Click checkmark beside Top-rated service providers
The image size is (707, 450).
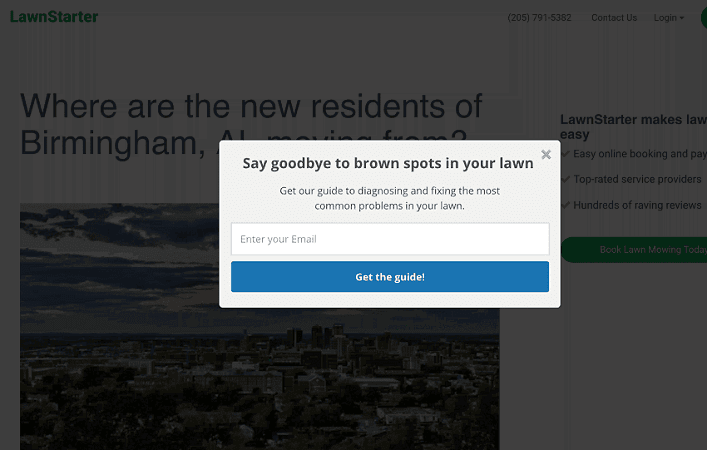point(566,180)
